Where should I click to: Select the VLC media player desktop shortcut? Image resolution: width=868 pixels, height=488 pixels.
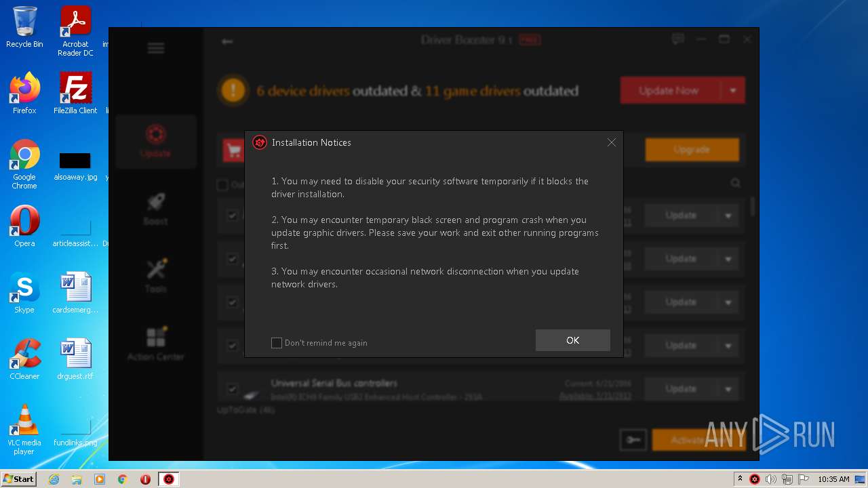(24, 430)
